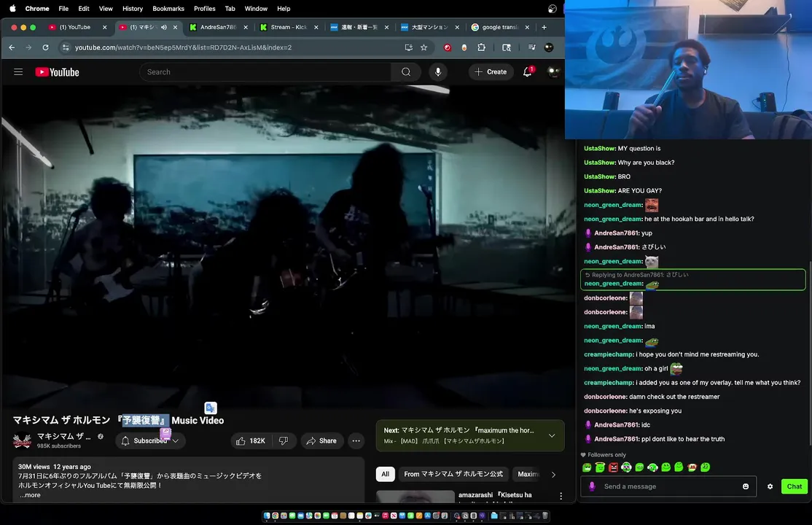Viewport: 812px width, 525px height.
Task: Click the reply highlight 'Replying to AndreSan7861'
Action: pyautogui.click(x=692, y=279)
